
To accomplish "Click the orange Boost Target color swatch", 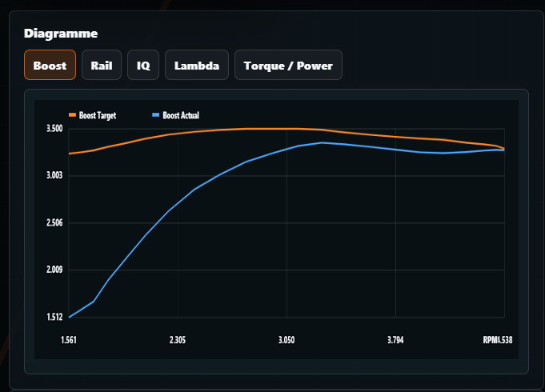I will [72, 115].
